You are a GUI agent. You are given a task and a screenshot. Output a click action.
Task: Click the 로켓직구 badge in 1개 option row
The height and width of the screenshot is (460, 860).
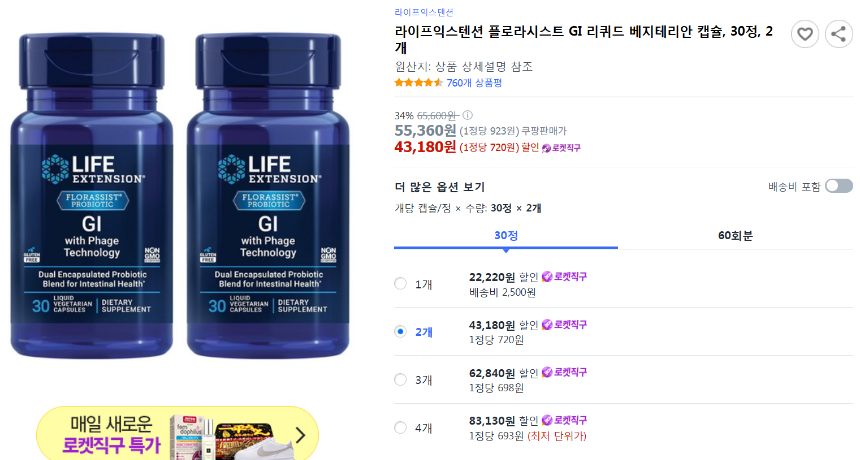click(x=564, y=277)
